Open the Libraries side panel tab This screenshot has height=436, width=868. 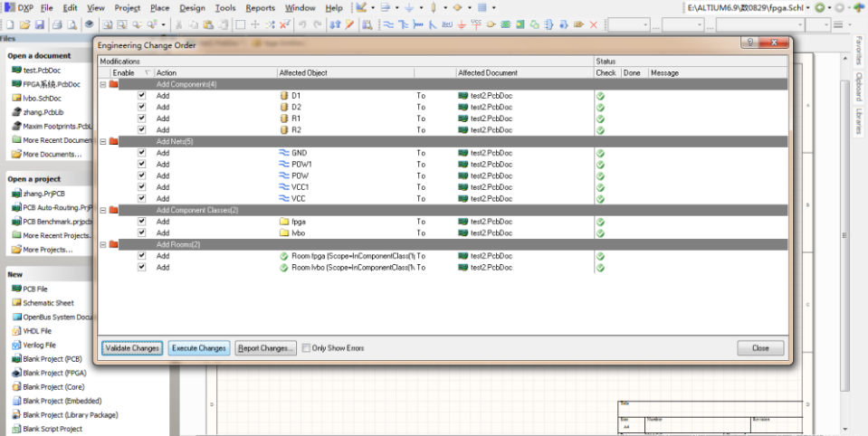click(858, 121)
